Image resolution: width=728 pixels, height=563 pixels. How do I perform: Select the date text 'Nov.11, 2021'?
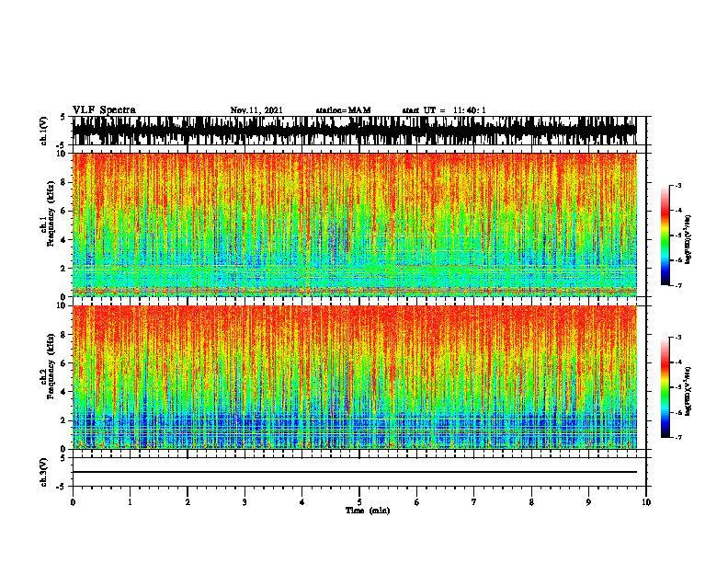256,110
